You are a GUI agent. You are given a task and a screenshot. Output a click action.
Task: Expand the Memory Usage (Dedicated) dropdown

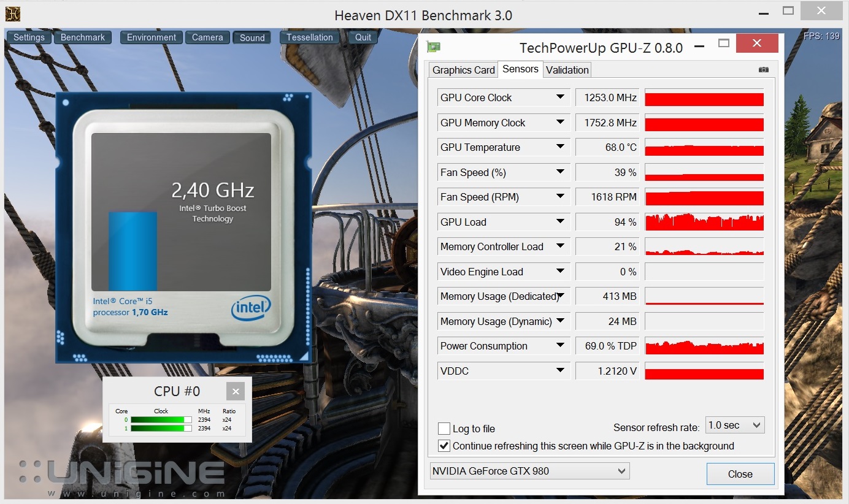coord(560,296)
